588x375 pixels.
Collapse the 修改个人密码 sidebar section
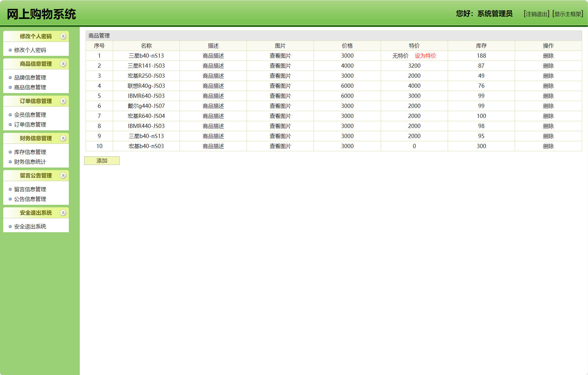63,36
